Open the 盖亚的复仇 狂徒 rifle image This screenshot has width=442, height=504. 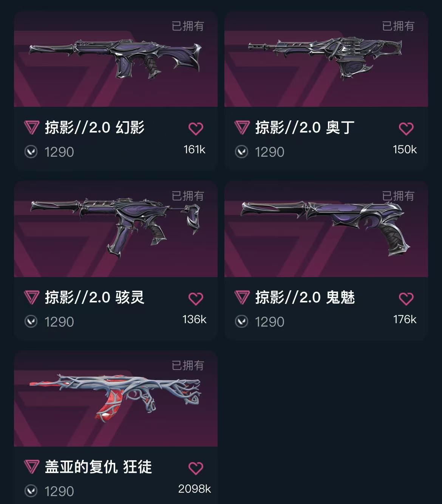tap(116, 398)
